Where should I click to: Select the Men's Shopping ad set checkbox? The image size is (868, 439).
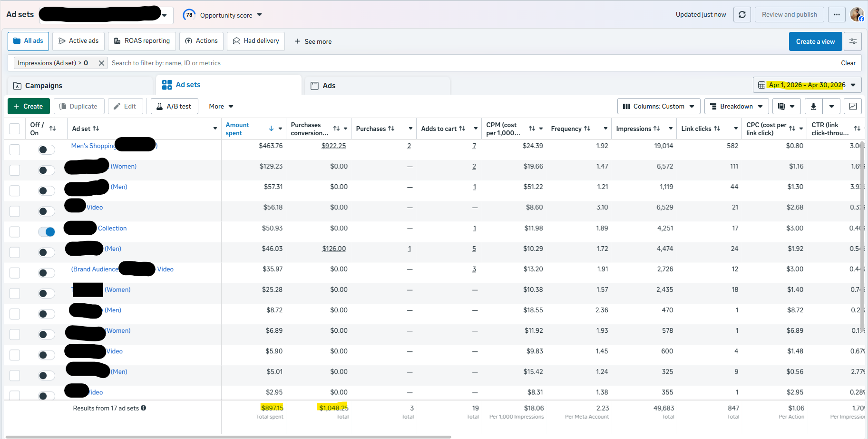(15, 150)
